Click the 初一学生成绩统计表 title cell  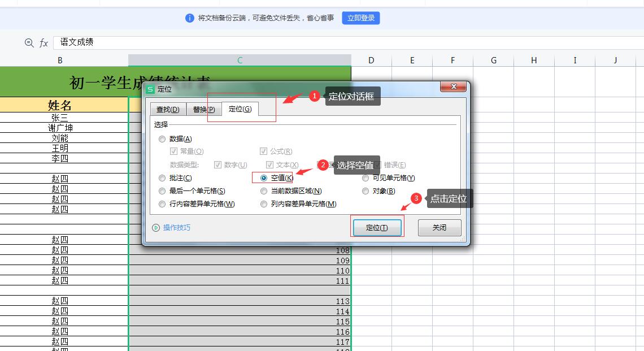(x=175, y=82)
